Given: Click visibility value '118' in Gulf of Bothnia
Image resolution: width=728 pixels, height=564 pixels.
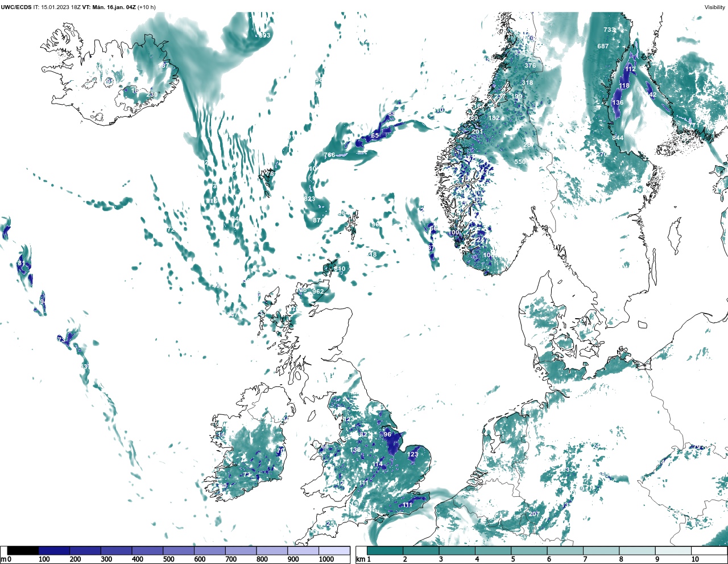Looking at the screenshot, I should coord(624,86).
